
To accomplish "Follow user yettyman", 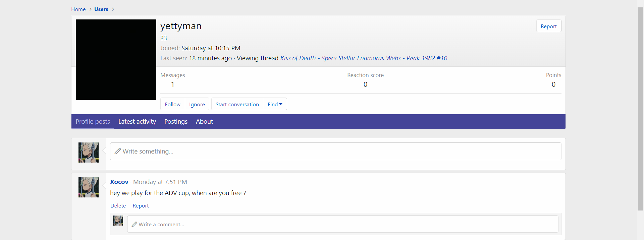I will [172, 104].
